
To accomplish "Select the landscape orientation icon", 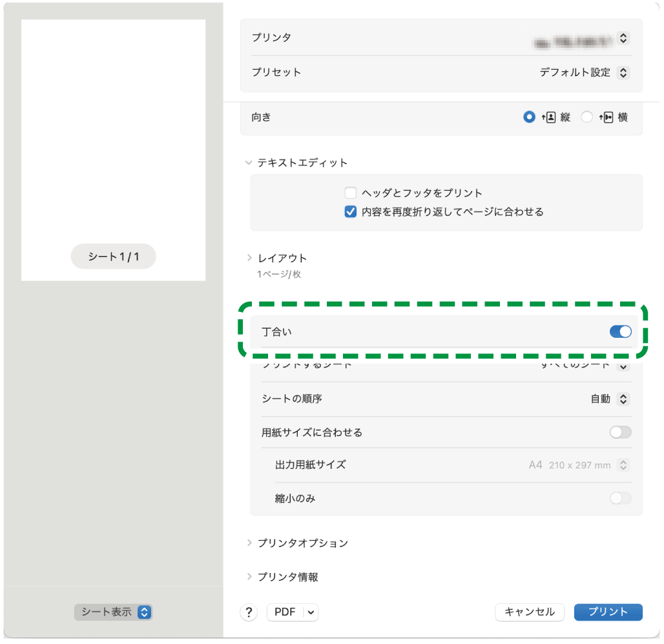I will [x=607, y=117].
